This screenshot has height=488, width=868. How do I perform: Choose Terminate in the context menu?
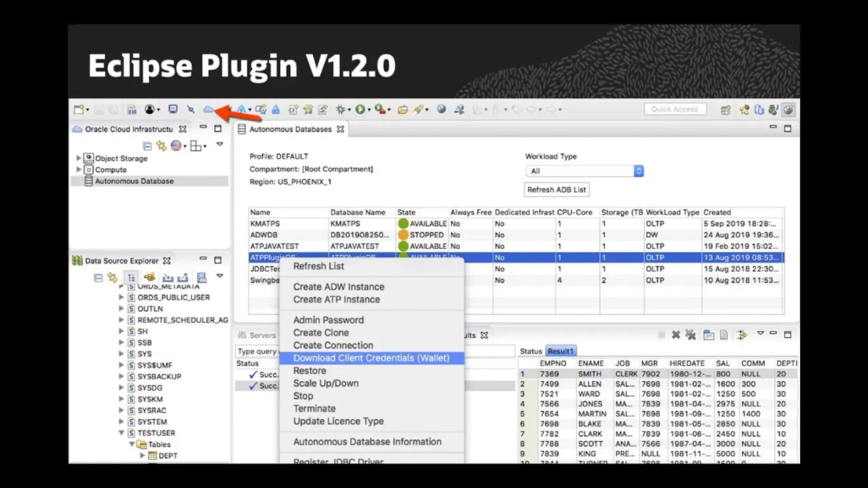[314, 408]
